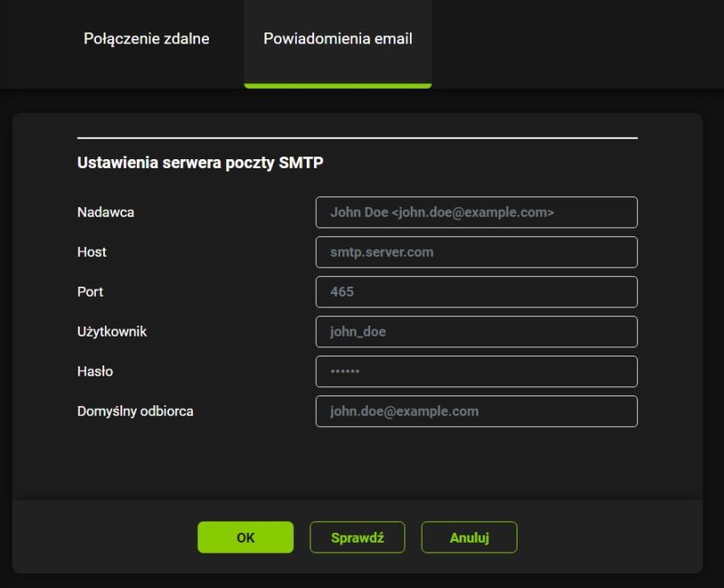
Task: Click the Hasło password field
Action: (x=475, y=371)
